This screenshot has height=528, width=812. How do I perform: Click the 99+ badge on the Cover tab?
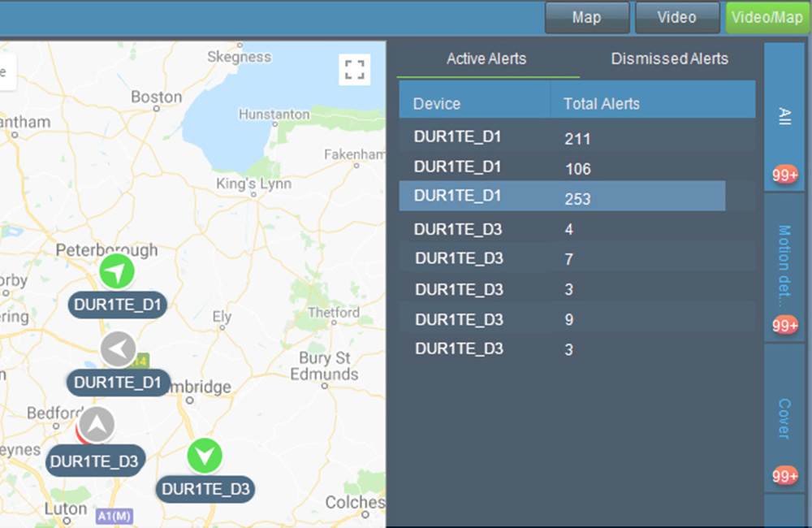[784, 476]
